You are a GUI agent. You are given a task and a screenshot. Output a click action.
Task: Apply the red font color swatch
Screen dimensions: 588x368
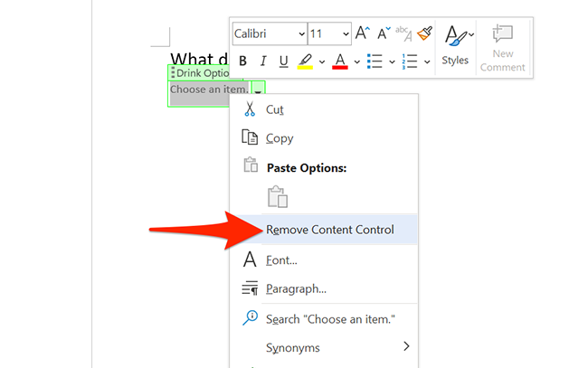coord(340,61)
